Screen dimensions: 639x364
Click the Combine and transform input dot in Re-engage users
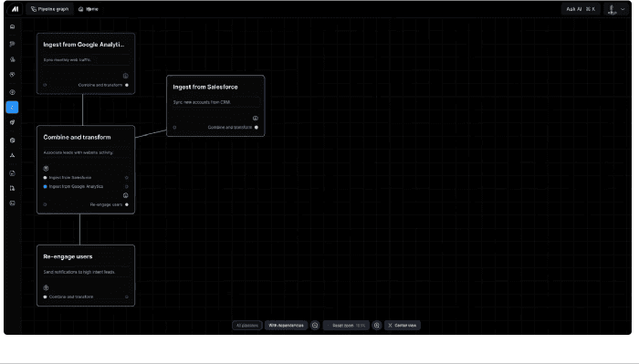point(46,296)
